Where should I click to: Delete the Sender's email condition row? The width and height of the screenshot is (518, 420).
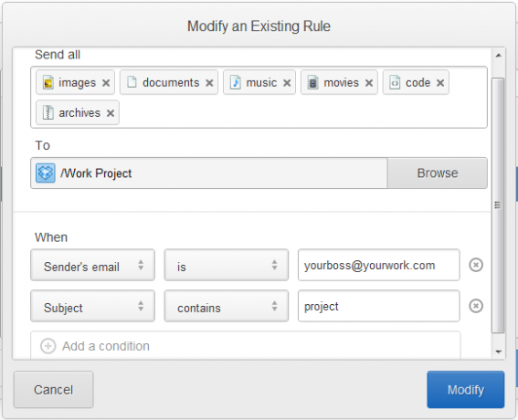[x=476, y=265]
